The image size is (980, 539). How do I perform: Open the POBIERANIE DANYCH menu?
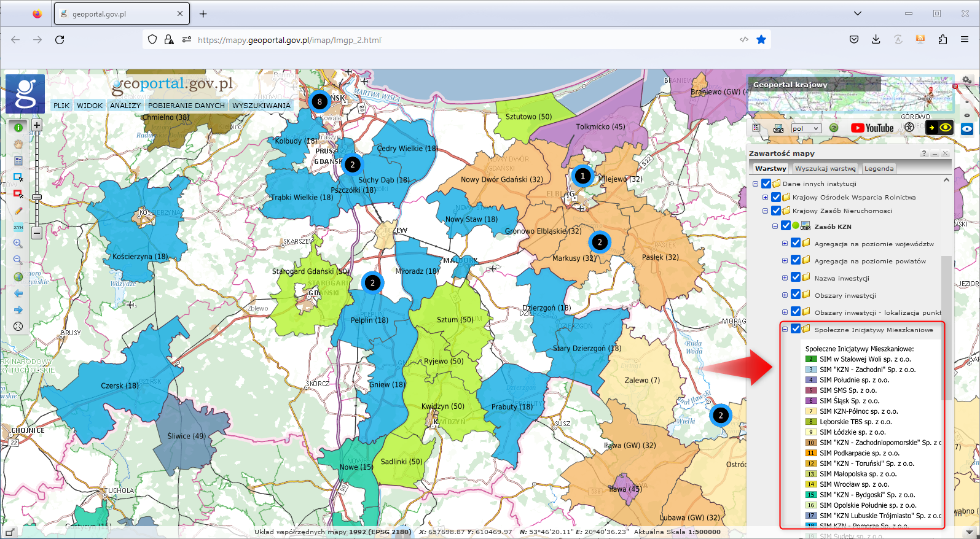[186, 106]
